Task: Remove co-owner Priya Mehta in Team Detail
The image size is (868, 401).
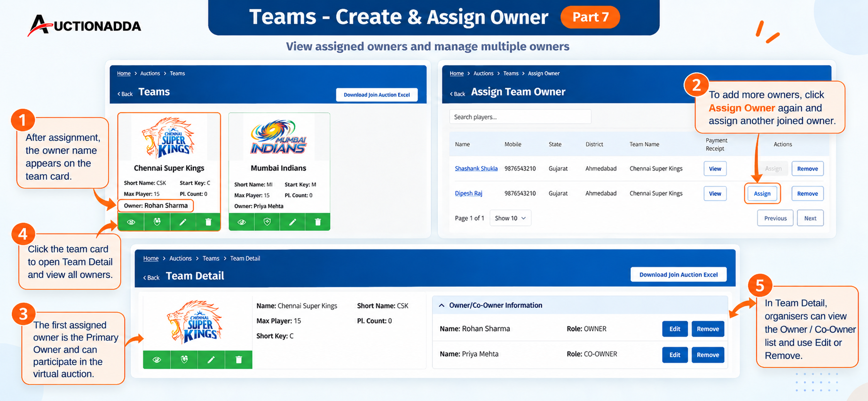Action: 708,355
